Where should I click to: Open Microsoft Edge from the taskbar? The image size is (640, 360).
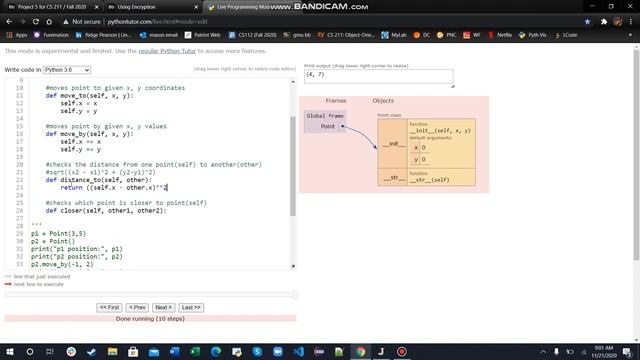coord(216,351)
